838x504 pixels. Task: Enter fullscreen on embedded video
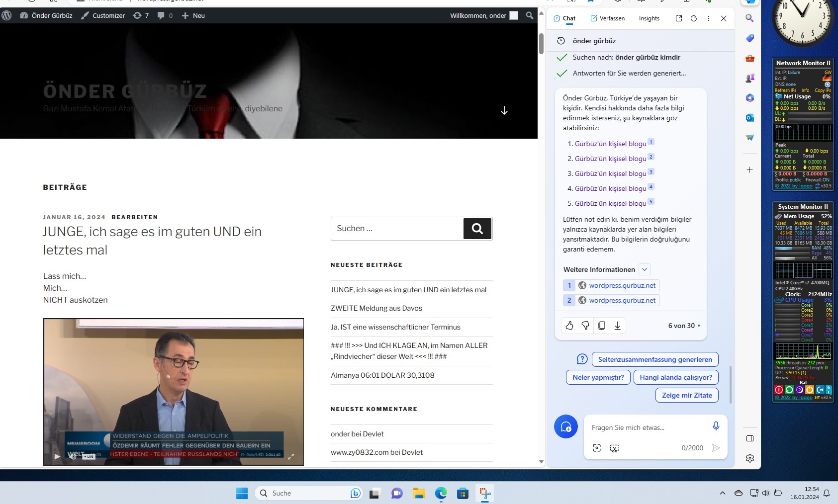pyautogui.click(x=291, y=456)
